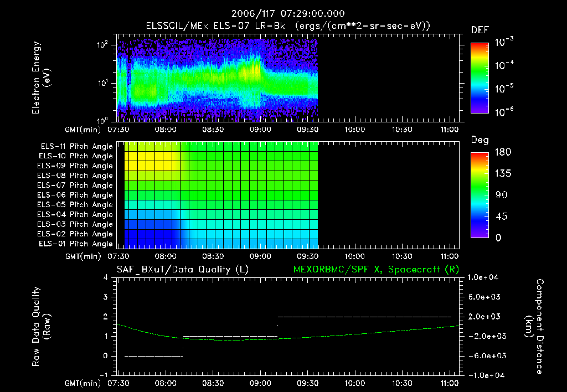Screen dimensions: 567x392
Task: Click the Component Distance (km) axis label
Action: 534,327
